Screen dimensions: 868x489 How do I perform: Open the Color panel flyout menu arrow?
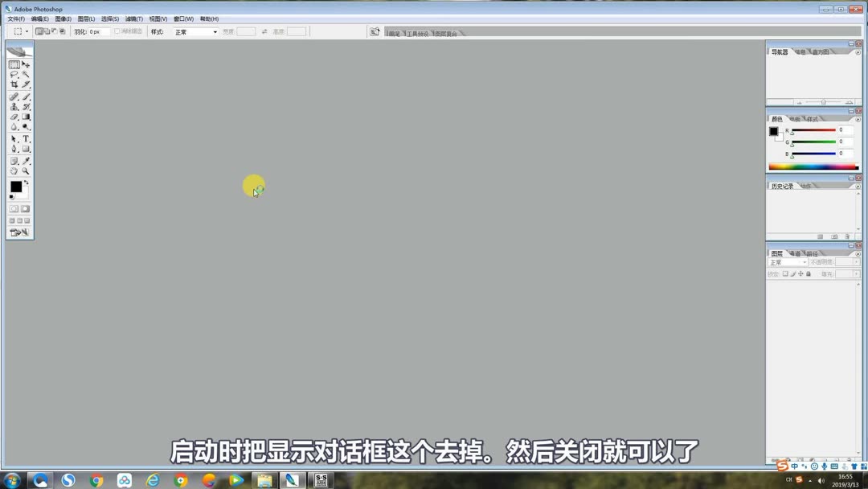(858, 120)
